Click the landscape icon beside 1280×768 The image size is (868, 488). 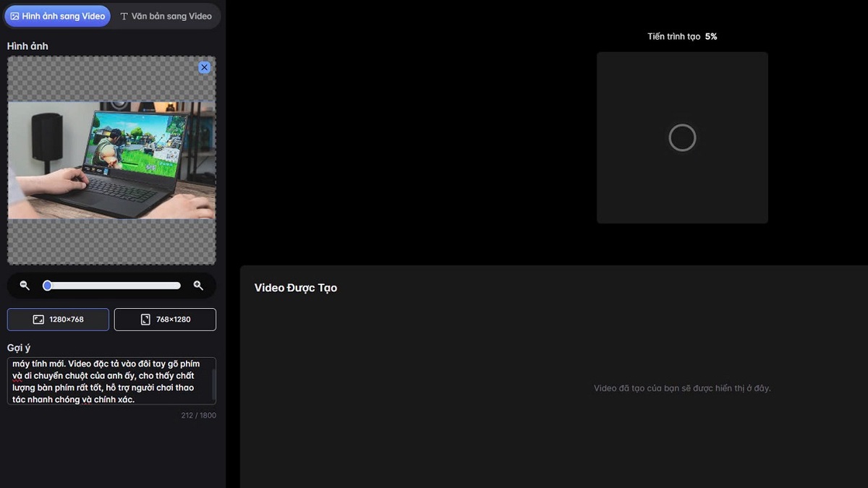(38, 320)
